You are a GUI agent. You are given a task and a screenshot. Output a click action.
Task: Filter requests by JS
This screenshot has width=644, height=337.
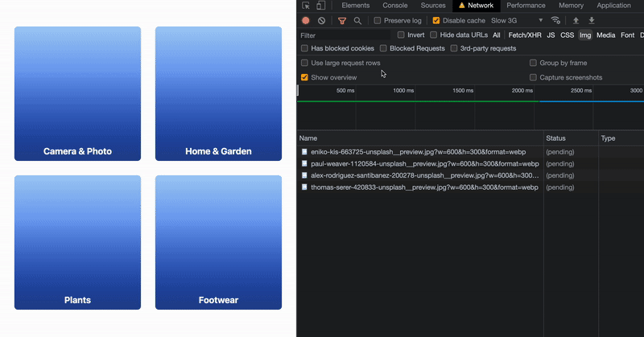[x=551, y=35]
